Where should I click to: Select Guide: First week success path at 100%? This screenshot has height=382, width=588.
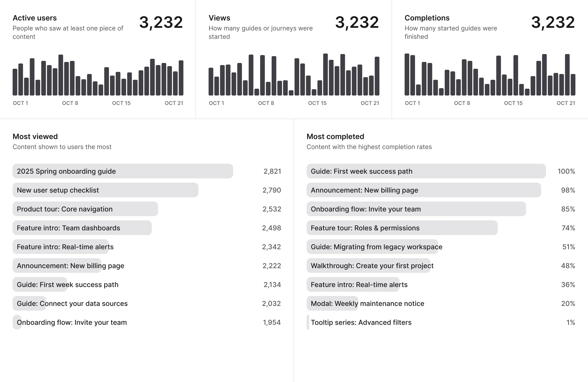(x=361, y=171)
